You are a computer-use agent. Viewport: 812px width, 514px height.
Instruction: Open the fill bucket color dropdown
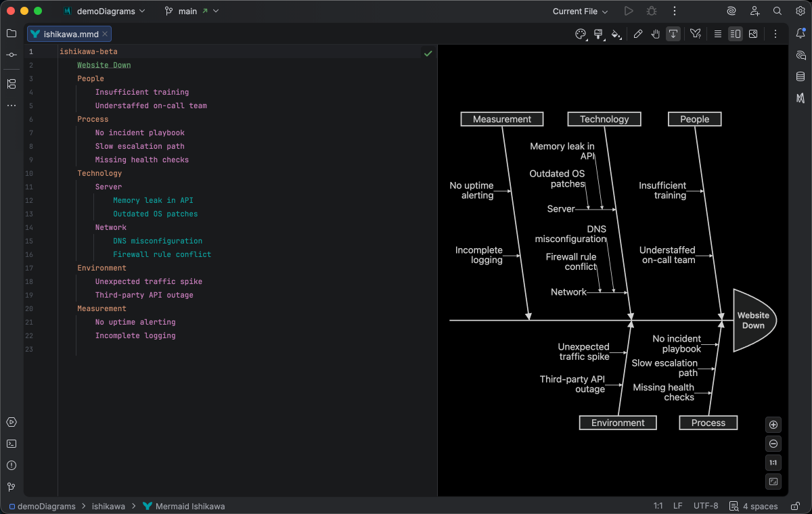[616, 34]
